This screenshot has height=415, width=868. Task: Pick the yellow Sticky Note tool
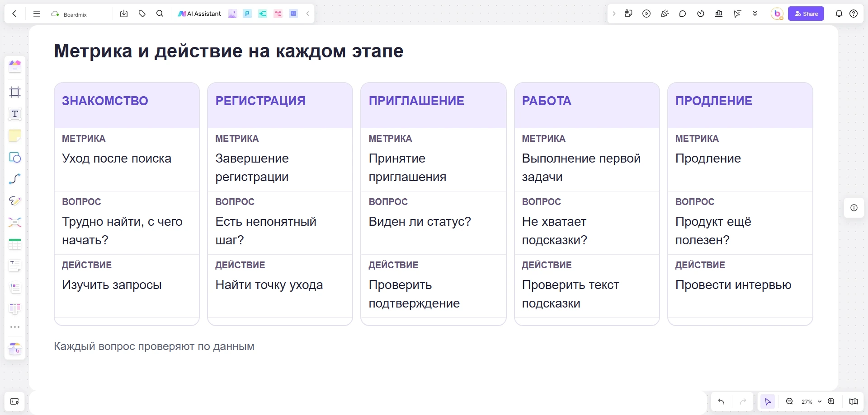[15, 135]
